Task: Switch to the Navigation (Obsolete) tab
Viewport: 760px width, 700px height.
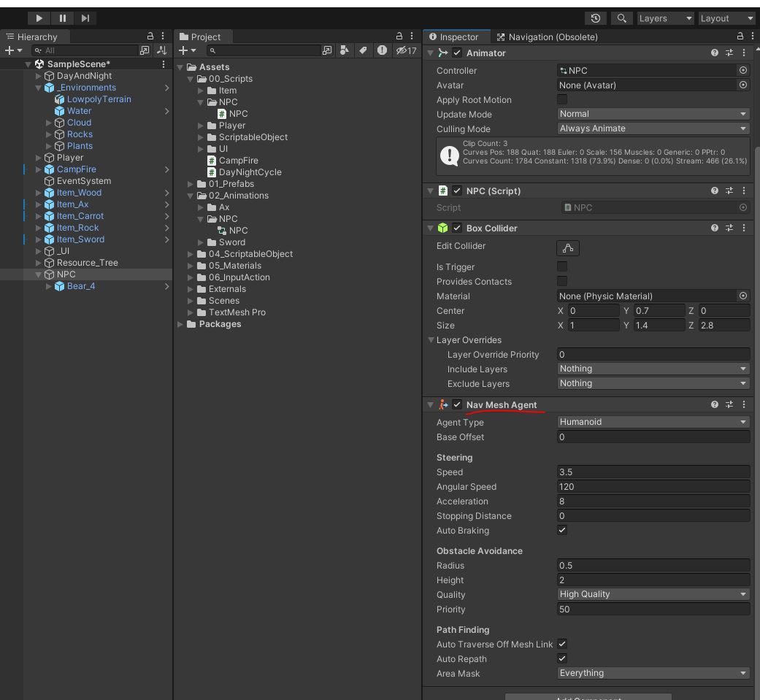Action: tap(547, 37)
